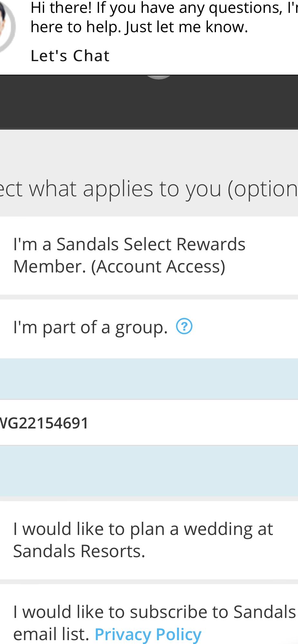Check the I'm part of a group option

click(x=149, y=328)
